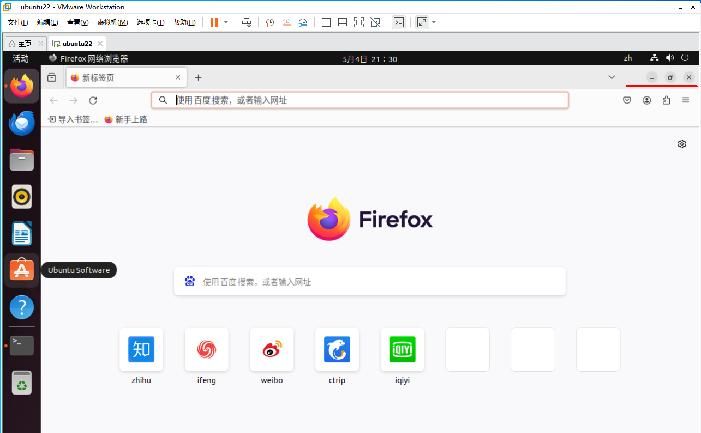Toggle VMware library sidebar view icon

326,22
